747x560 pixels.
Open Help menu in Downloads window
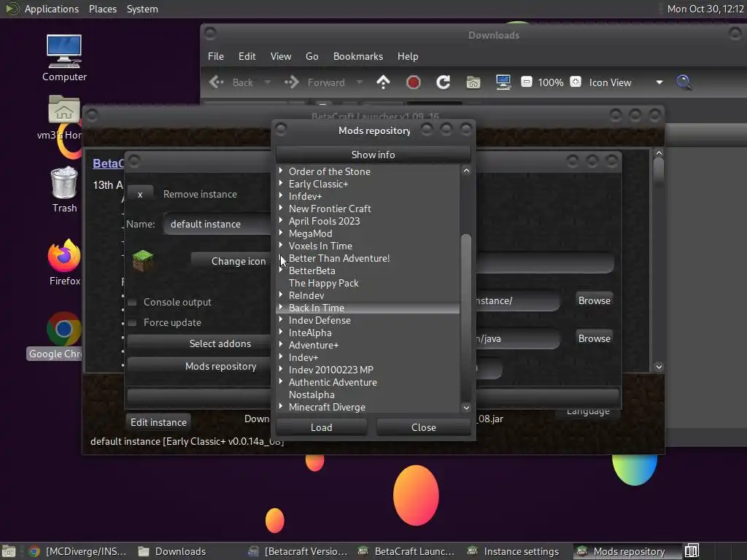click(408, 56)
